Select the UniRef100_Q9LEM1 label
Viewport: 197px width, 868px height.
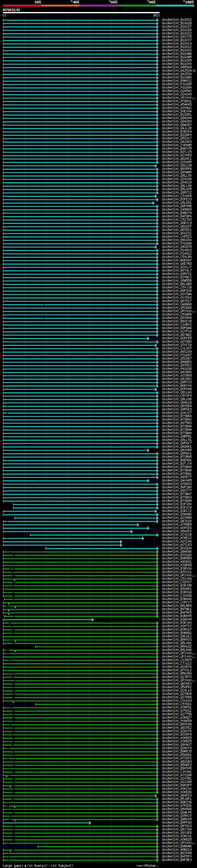[x=177, y=203]
